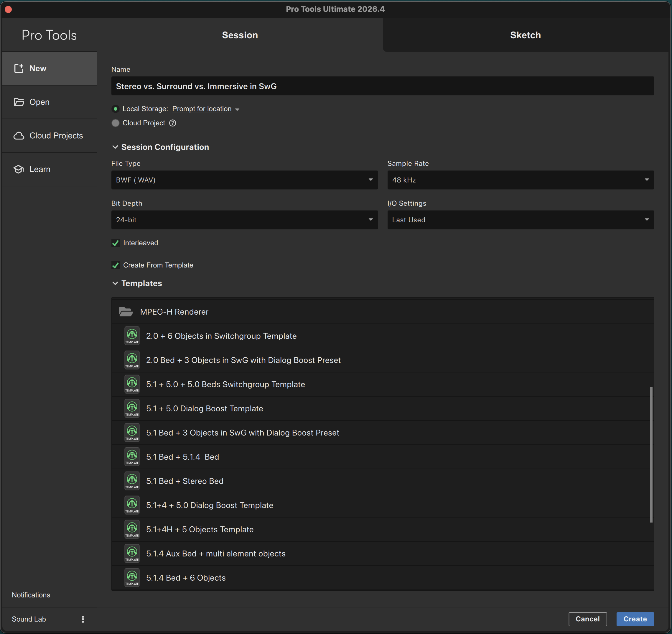Screen dimensions: 672x634
Task: Switch to the Session tab
Action: (240, 35)
